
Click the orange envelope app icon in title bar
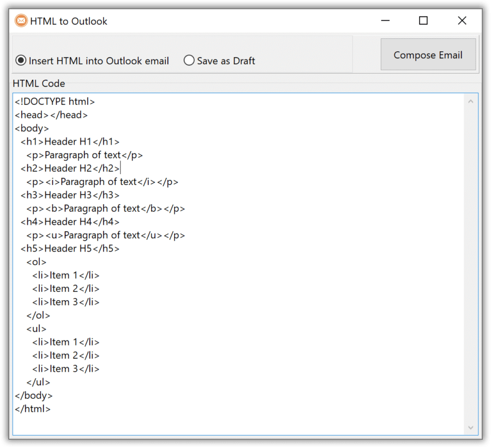[x=21, y=20]
